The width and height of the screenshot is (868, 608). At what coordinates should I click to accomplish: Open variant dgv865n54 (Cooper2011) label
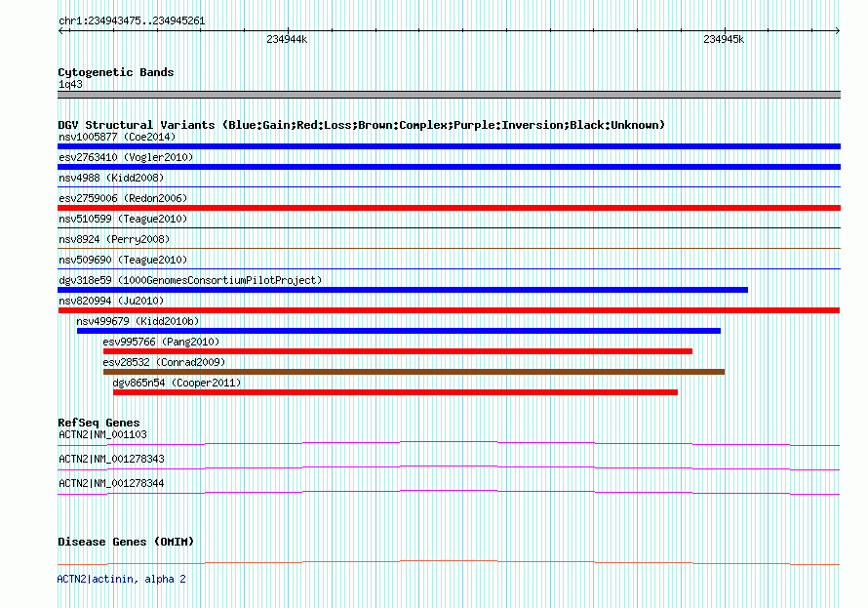tap(177, 383)
